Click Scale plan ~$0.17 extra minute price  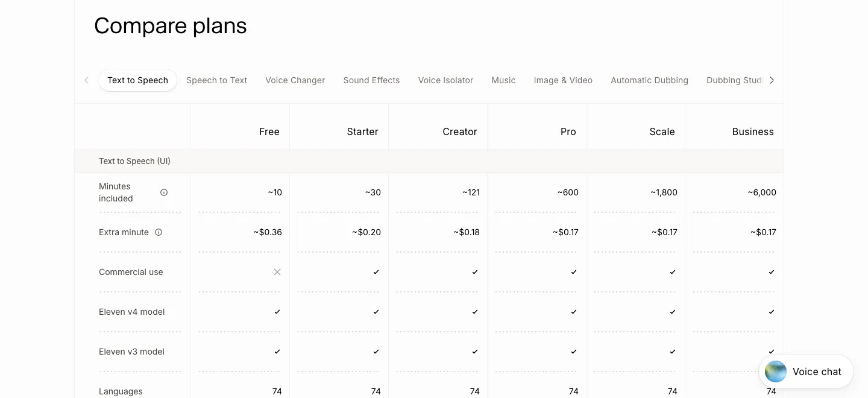click(664, 232)
